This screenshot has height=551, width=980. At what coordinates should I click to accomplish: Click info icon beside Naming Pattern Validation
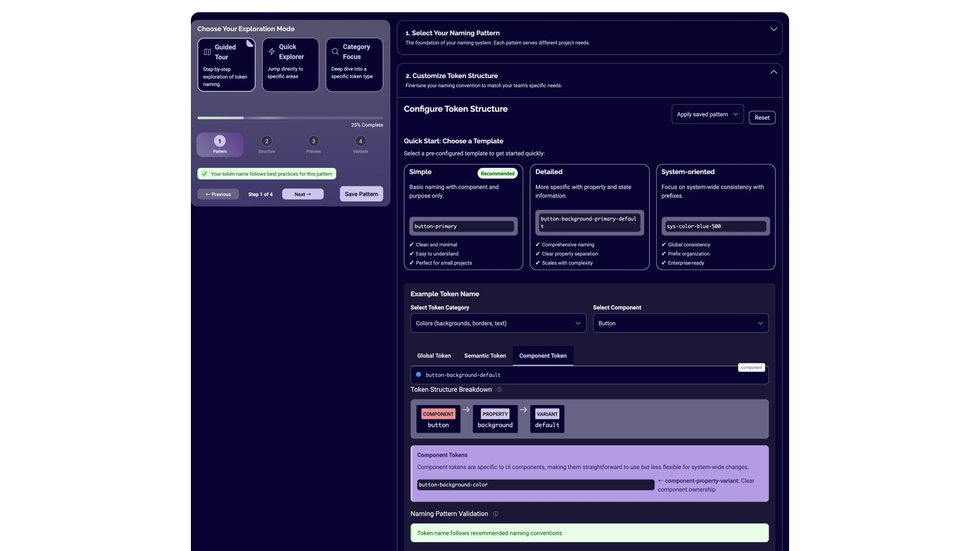(x=496, y=514)
